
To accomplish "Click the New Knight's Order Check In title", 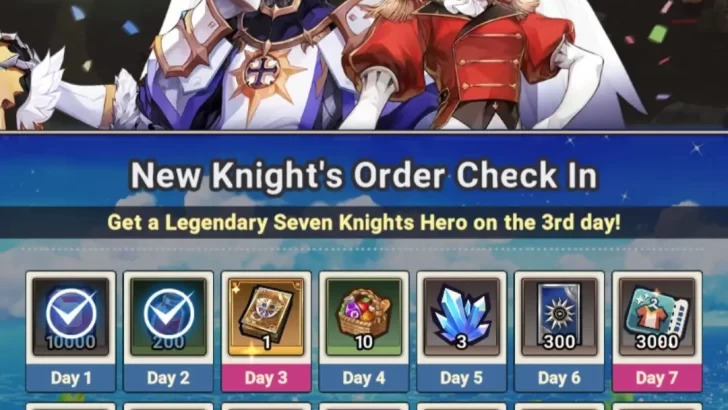I will pos(364,175).
